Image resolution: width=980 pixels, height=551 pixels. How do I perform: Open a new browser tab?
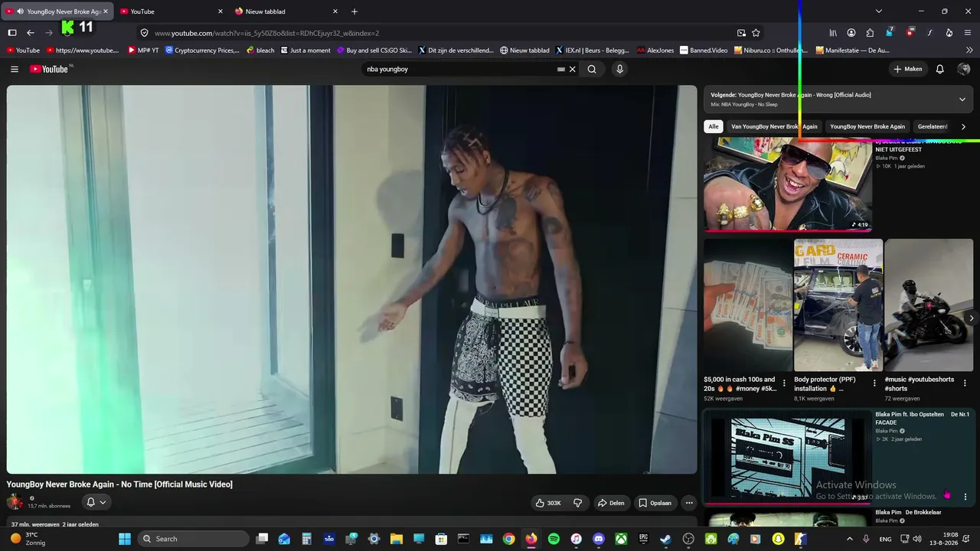point(354,11)
